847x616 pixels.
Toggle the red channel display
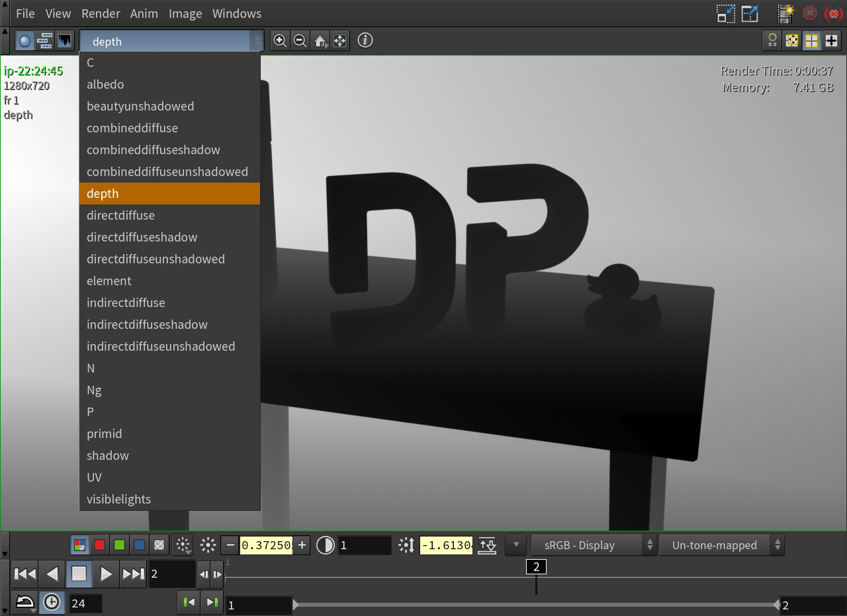point(99,545)
